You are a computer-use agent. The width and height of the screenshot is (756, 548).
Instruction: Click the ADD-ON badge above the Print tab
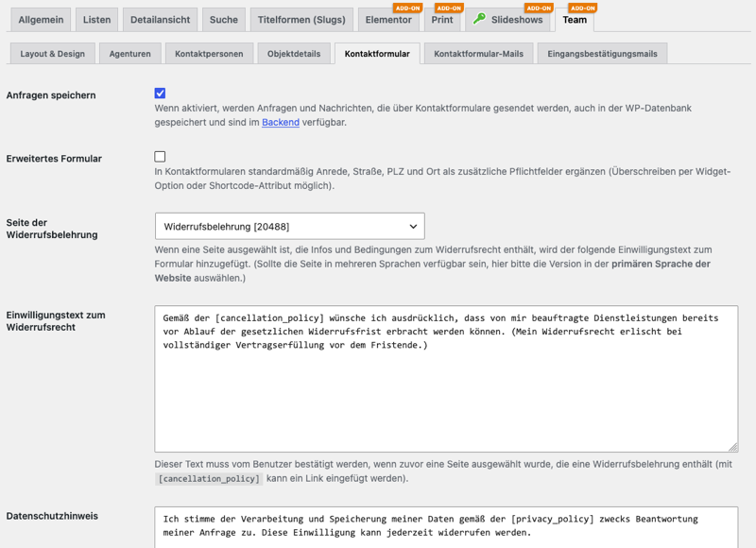tap(449, 9)
